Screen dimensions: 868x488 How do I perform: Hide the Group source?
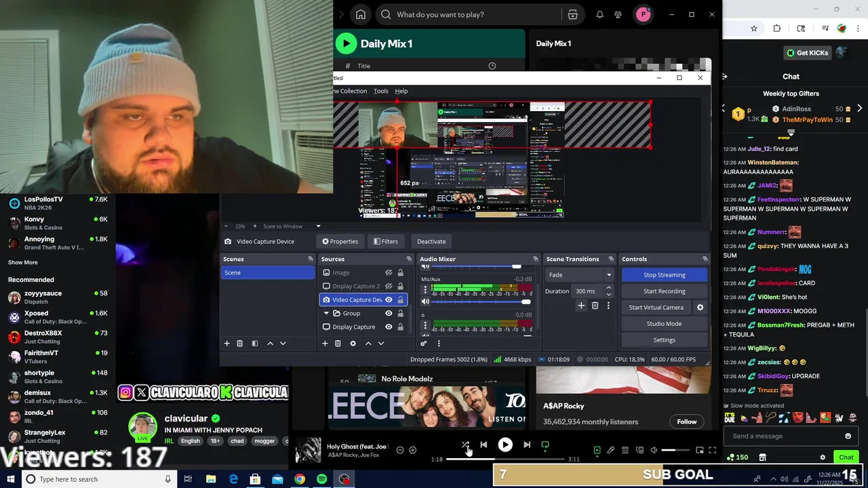click(389, 313)
